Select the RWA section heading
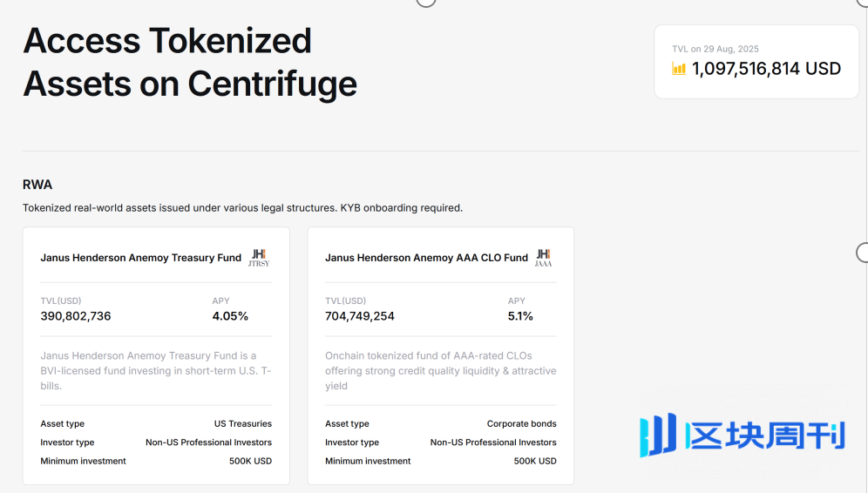Image resolution: width=868 pixels, height=493 pixels. pyautogui.click(x=37, y=185)
